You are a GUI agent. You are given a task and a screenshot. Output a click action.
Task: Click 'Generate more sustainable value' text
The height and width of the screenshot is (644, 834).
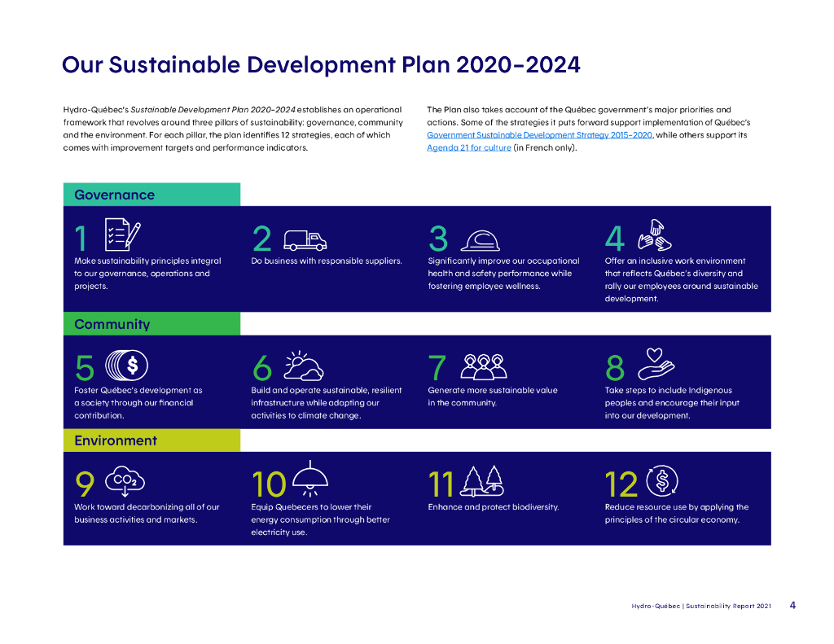coord(493,396)
